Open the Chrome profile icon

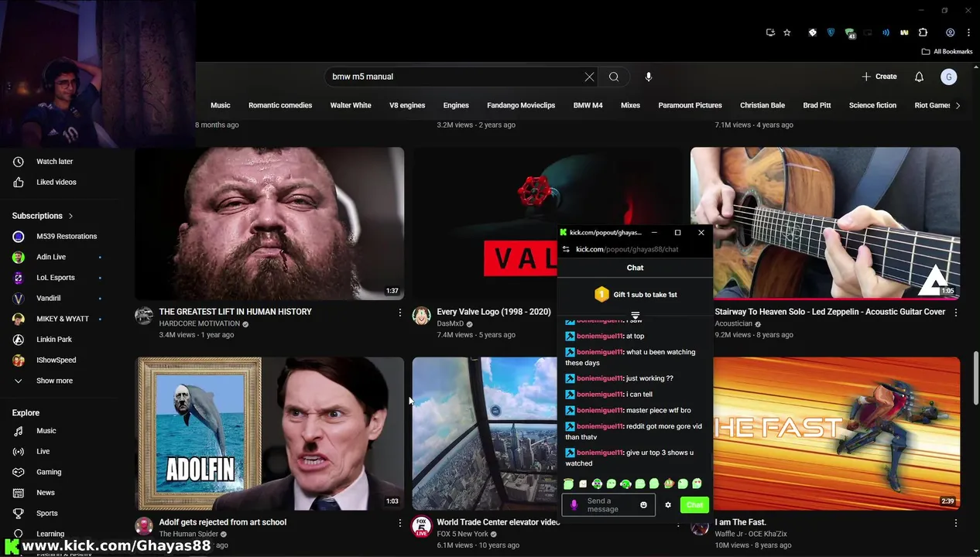[x=950, y=32]
